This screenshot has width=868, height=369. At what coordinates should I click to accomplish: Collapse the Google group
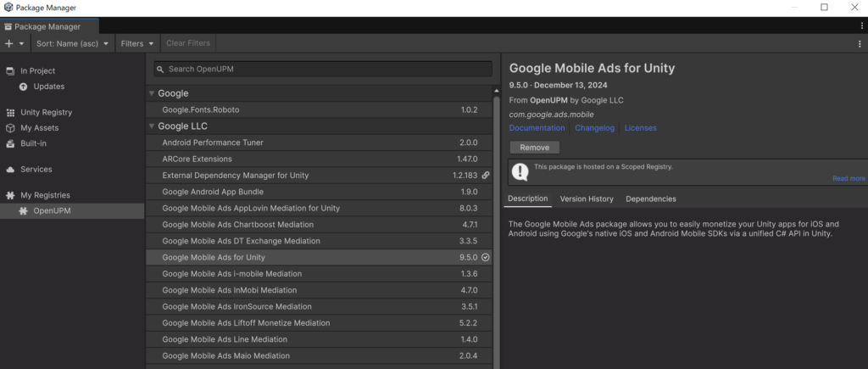point(152,93)
